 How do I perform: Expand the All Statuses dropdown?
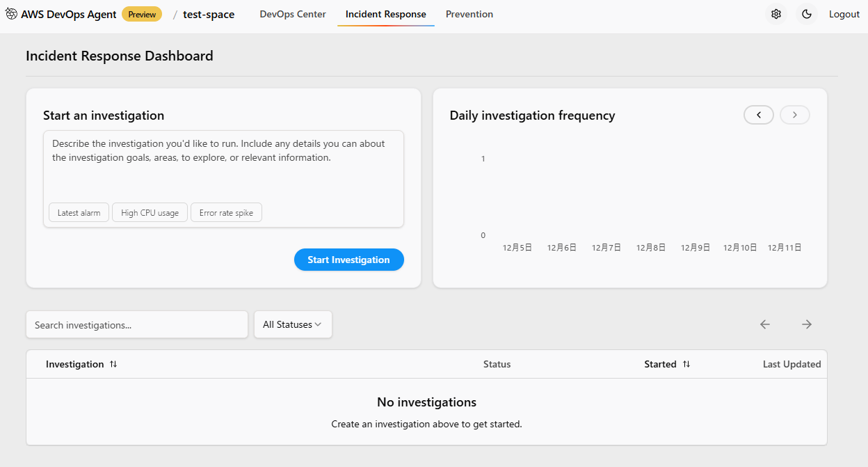(293, 324)
